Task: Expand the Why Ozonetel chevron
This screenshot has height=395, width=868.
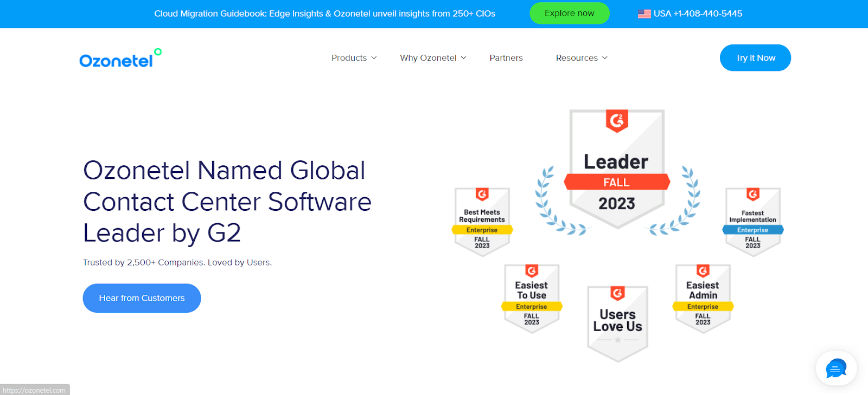Action: coord(463,58)
